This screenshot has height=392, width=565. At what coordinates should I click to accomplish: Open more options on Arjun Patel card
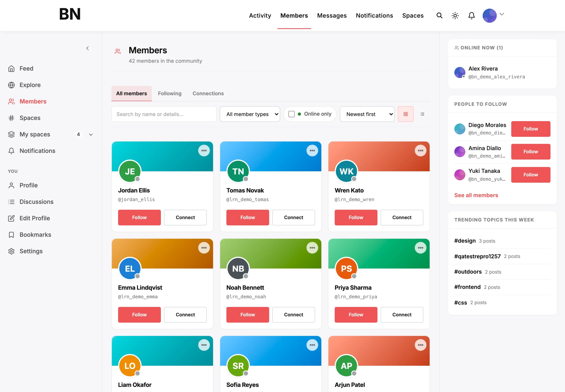(420, 345)
